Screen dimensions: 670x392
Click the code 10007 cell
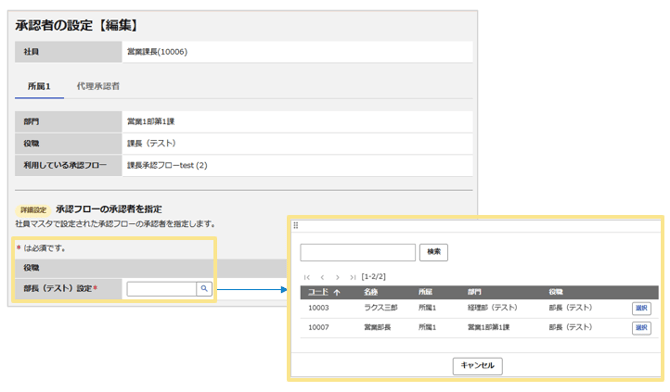[x=319, y=327]
